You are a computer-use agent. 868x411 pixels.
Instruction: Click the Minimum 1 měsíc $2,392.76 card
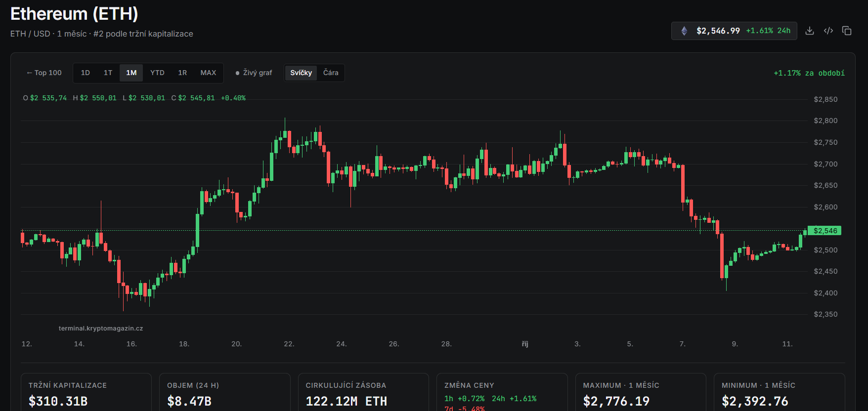780,392
